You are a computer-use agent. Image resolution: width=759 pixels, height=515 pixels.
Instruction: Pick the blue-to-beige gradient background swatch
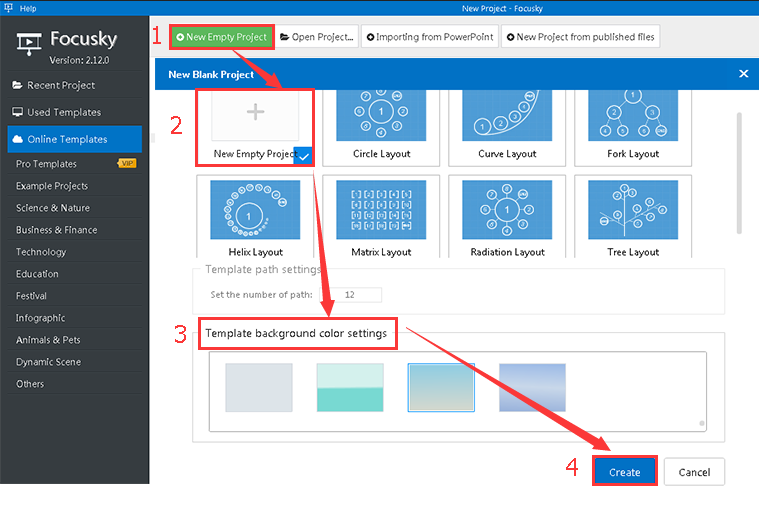(x=441, y=388)
